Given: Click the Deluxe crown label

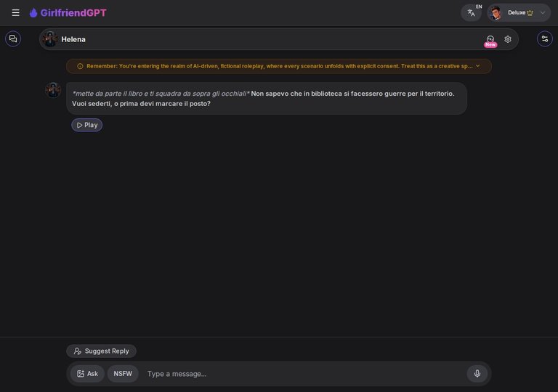Looking at the screenshot, I should pos(520,13).
